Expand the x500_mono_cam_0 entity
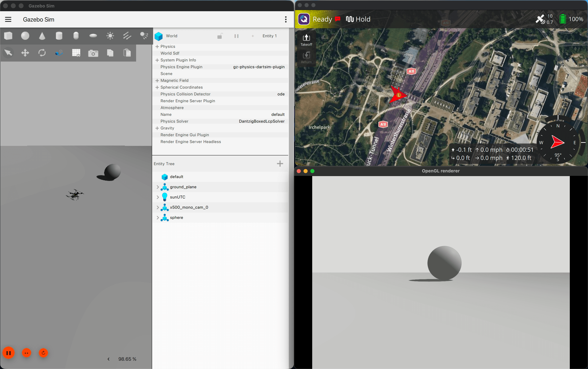This screenshot has height=369, width=588. pos(158,207)
